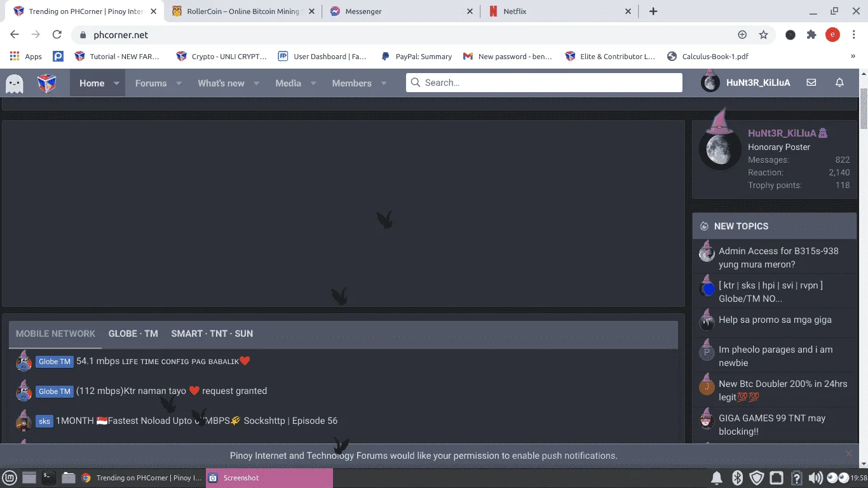This screenshot has height=488, width=868.
Task: Open 'Admin Access for B315s-938' topic
Action: coord(778,257)
